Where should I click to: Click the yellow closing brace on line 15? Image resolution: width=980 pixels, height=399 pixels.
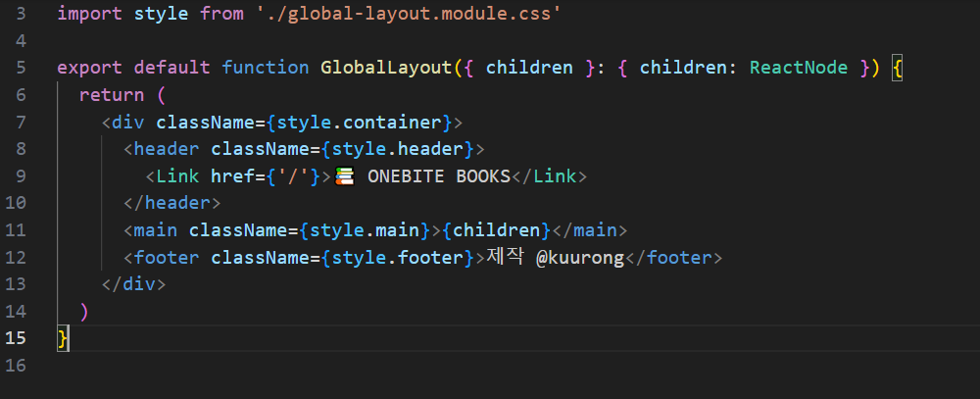click(x=63, y=338)
